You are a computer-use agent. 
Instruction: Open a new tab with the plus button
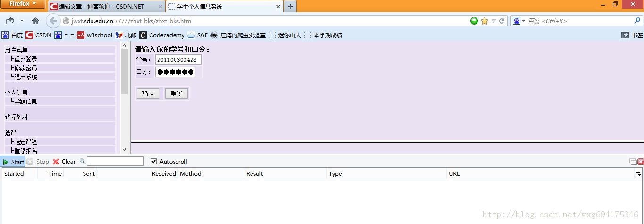(290, 7)
